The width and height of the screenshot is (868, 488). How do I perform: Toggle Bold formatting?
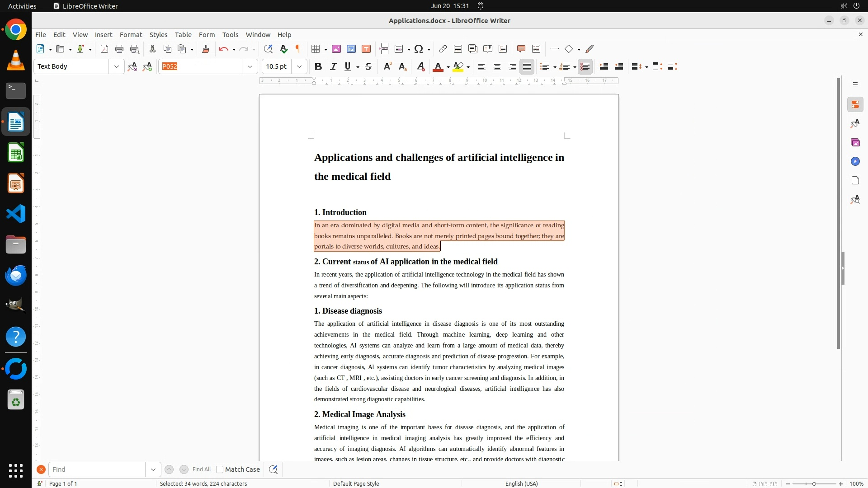click(318, 66)
